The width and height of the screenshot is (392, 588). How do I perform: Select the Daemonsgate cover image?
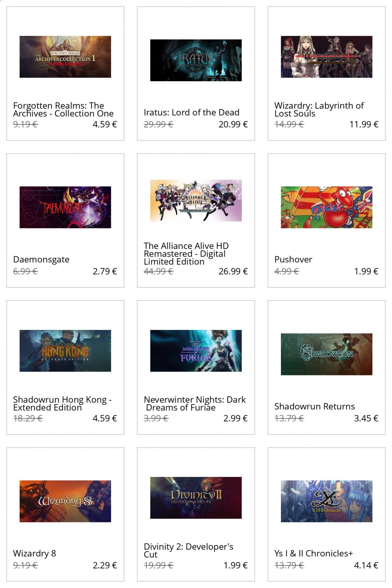click(65, 207)
